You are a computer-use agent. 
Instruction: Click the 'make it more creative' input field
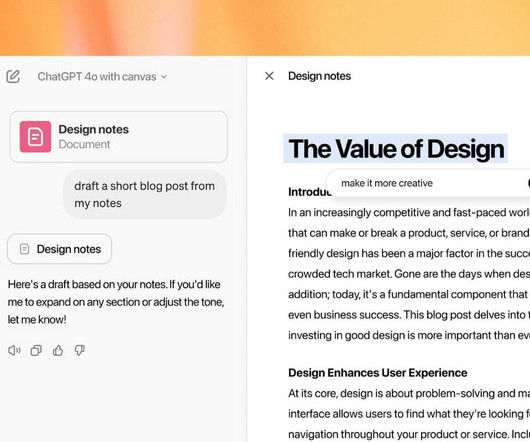[428, 183]
